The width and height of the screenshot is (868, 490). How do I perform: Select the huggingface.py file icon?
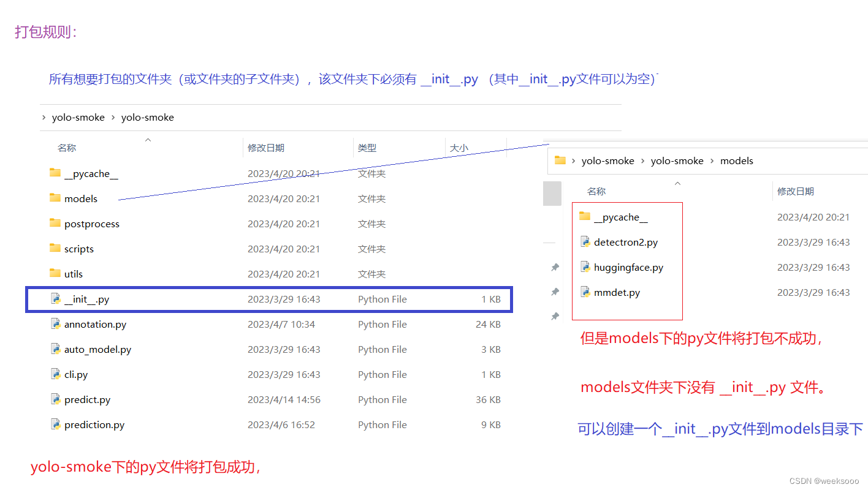tap(585, 267)
